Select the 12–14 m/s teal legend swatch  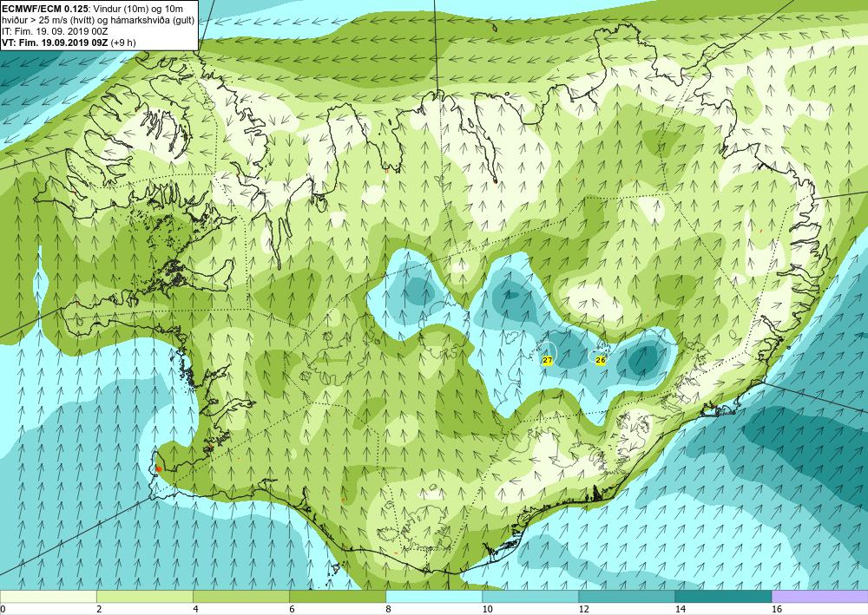[627, 596]
